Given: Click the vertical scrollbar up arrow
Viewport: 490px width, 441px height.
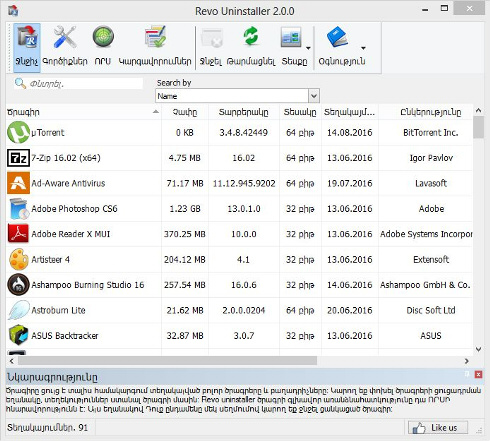Looking at the screenshot, I should coord(478,110).
